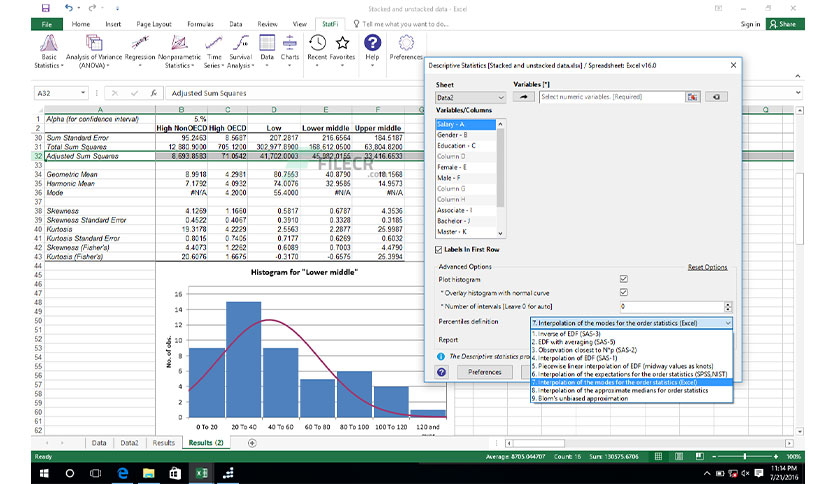Insert function with the fx icon

[153, 93]
